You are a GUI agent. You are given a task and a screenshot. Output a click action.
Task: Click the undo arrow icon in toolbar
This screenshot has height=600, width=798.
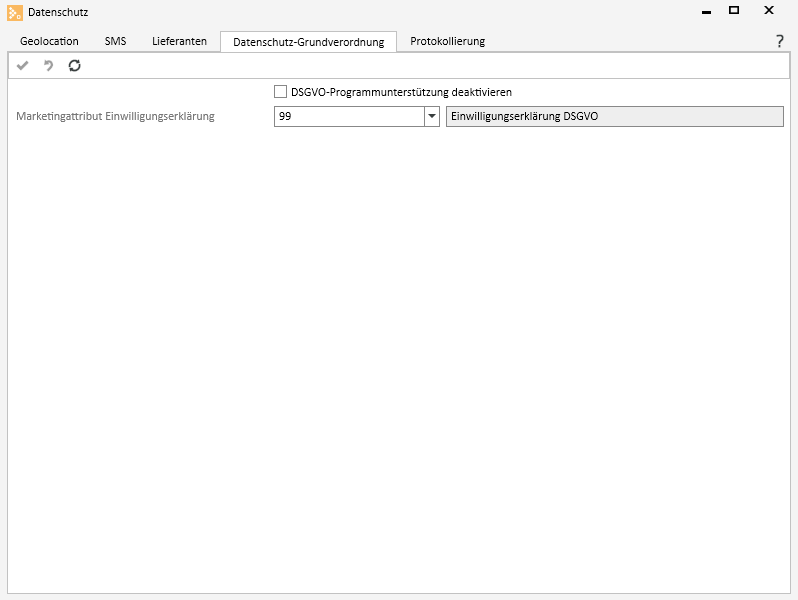point(48,66)
